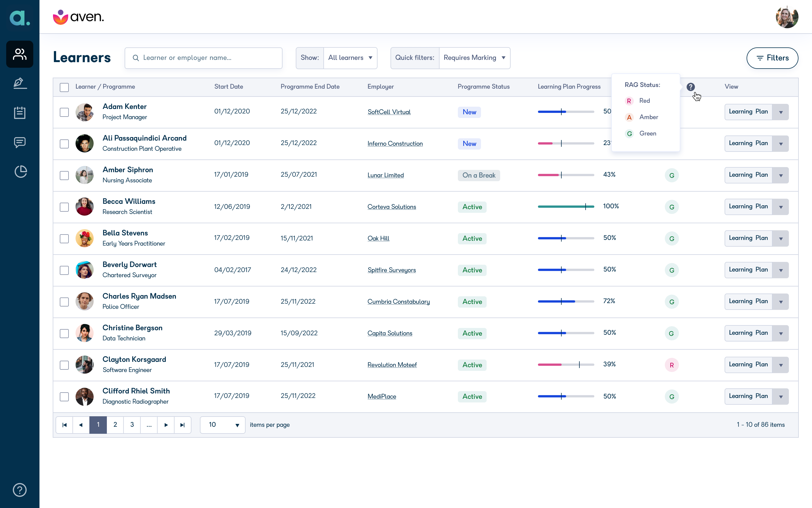Open the Cumbria Constabulary employer link
This screenshot has height=508, width=812.
click(399, 302)
